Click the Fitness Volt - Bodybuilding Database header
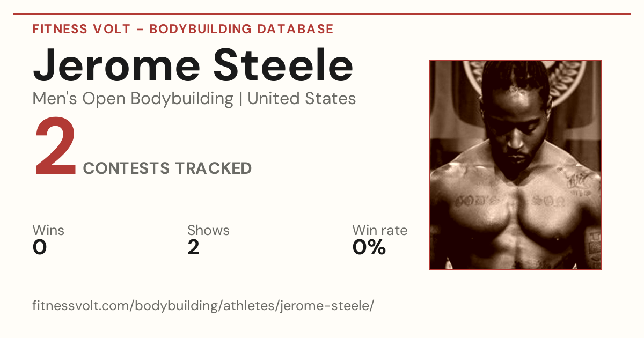644x338 pixels. tap(183, 29)
